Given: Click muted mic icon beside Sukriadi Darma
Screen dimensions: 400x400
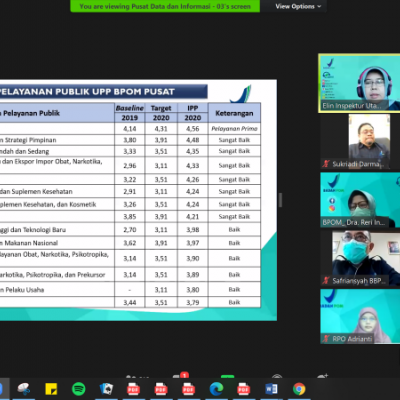Looking at the screenshot, I should tap(326, 164).
